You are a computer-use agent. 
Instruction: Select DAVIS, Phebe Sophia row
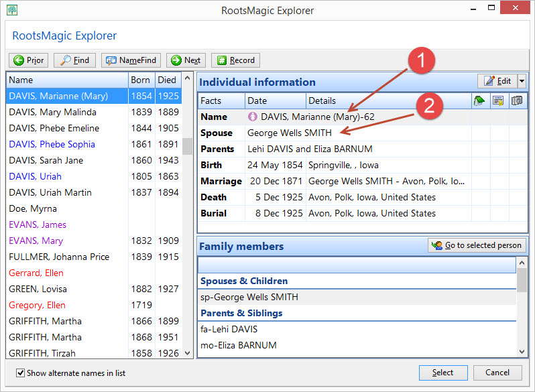94,144
